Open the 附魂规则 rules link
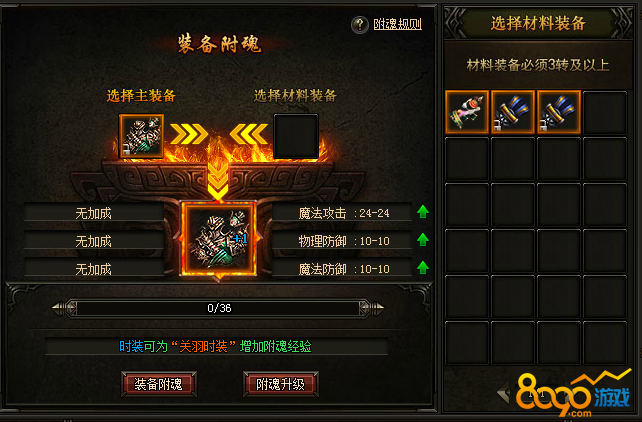This screenshot has height=422, width=642. coord(398,24)
